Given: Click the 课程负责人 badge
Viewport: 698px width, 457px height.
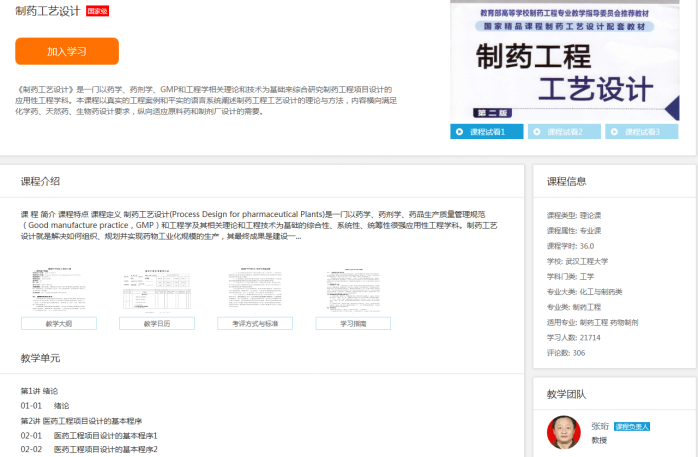Looking at the screenshot, I should pos(632,426).
